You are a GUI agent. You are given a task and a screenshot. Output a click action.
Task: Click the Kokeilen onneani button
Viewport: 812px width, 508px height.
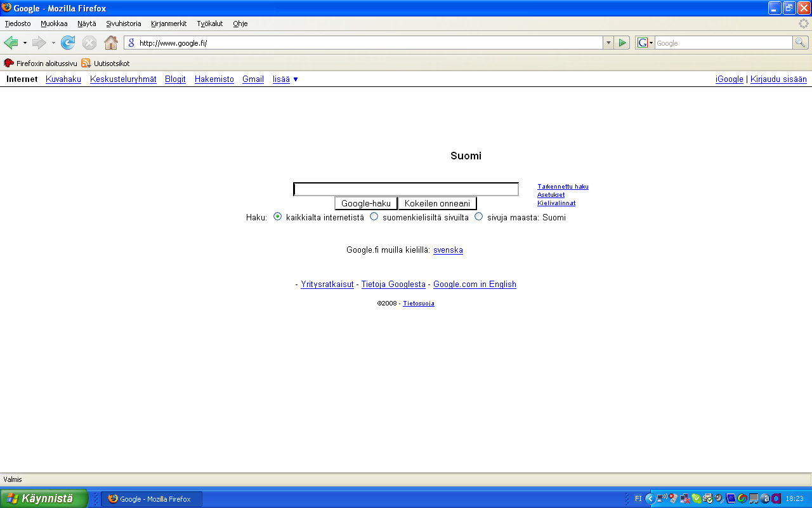(437, 203)
